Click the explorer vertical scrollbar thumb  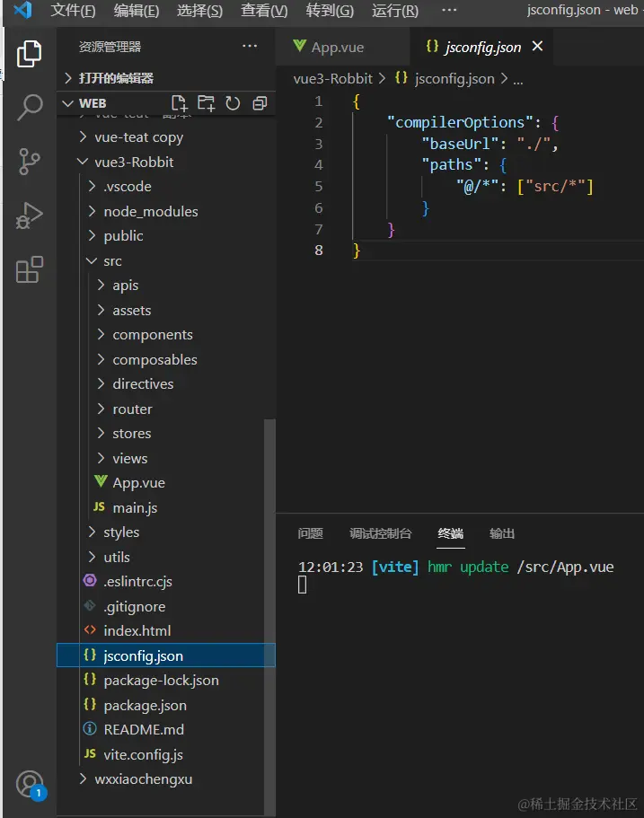[269, 616]
